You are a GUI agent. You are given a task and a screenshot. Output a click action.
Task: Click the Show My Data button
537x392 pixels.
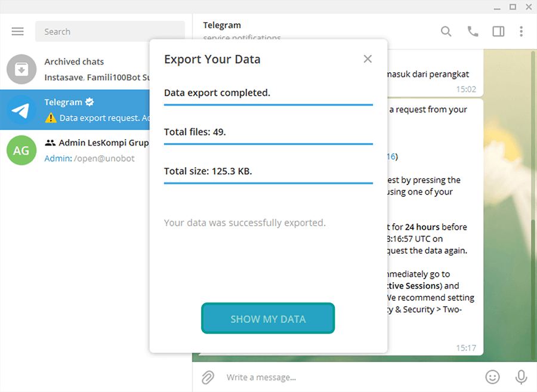[268, 319]
